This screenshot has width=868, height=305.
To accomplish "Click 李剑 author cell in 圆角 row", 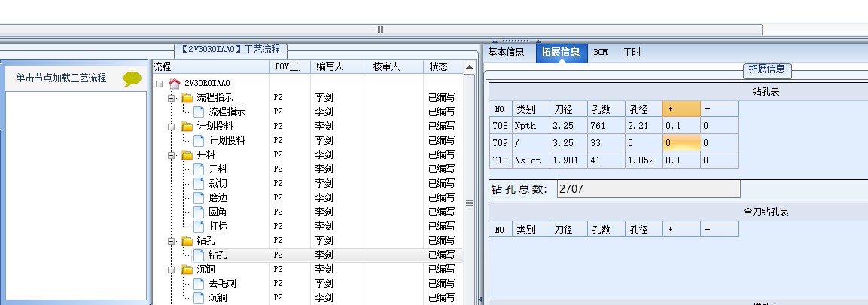I will (x=324, y=212).
